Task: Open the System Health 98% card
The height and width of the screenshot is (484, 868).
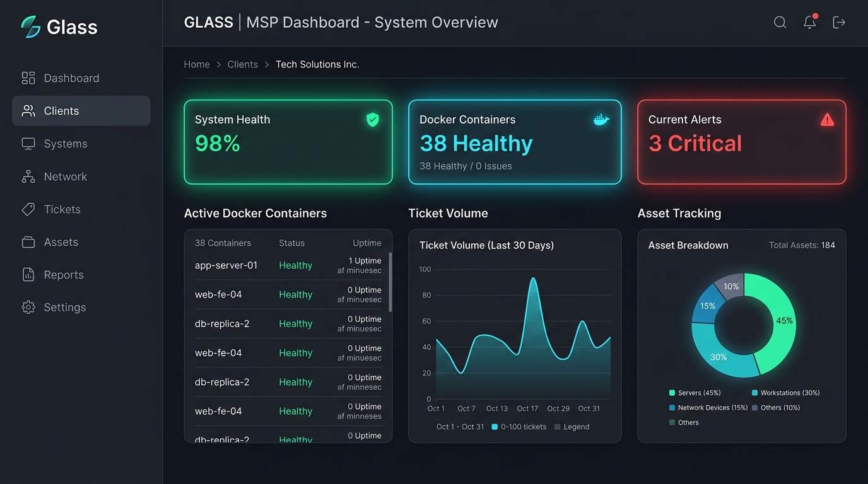Action: [288, 142]
